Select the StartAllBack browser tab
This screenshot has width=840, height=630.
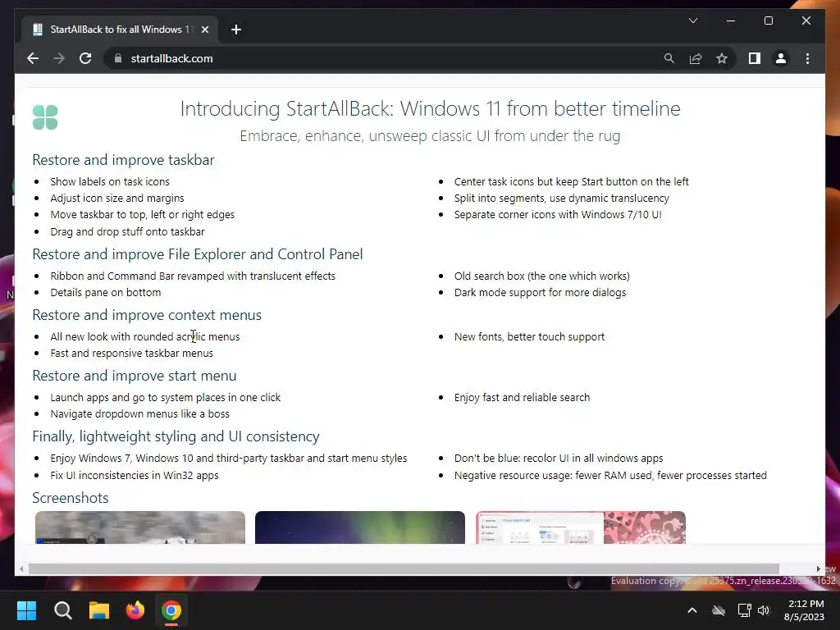pyautogui.click(x=120, y=30)
